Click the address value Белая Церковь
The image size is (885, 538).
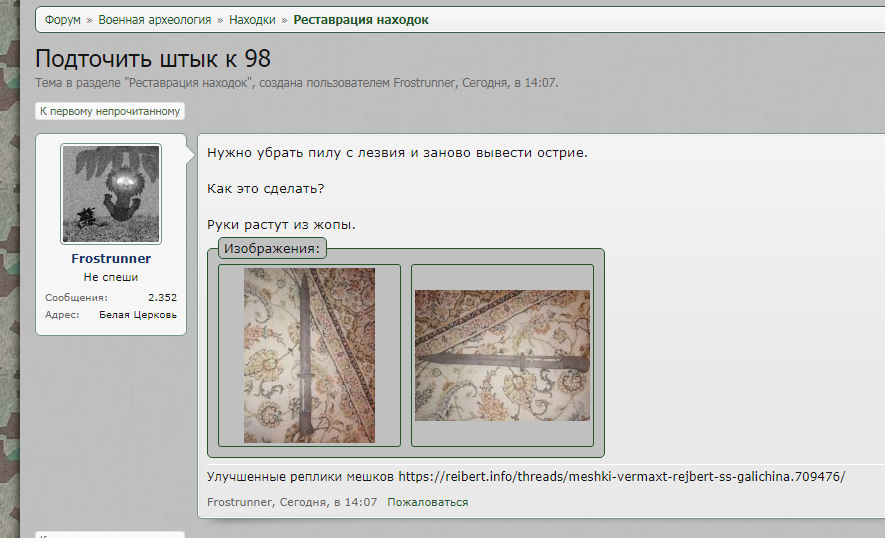point(138,314)
